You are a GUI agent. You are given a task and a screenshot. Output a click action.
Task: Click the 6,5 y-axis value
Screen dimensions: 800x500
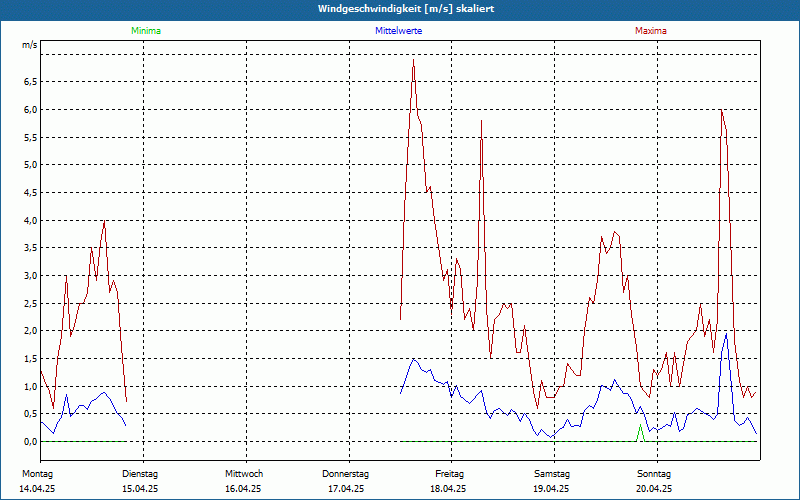pos(31,82)
